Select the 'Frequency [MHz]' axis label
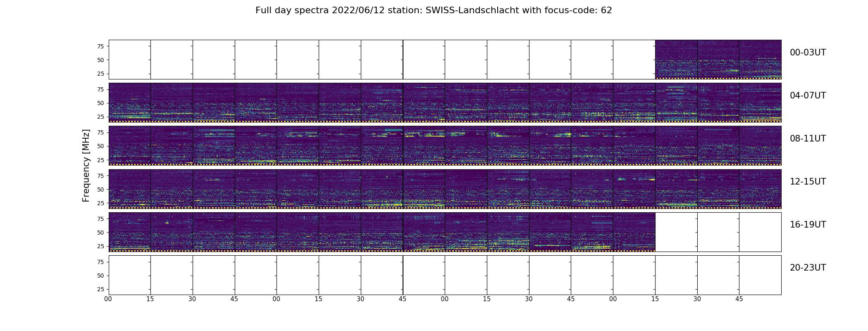This screenshot has height=331, width=868. pyautogui.click(x=86, y=165)
